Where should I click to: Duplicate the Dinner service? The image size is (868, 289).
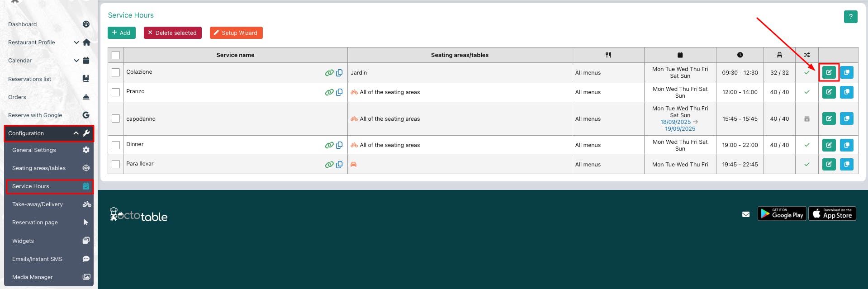[846, 145]
